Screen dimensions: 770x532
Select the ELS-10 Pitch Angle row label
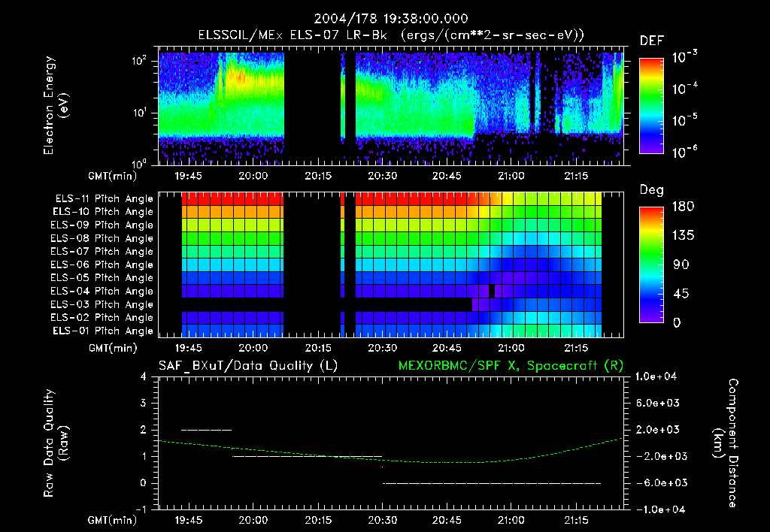(103, 212)
